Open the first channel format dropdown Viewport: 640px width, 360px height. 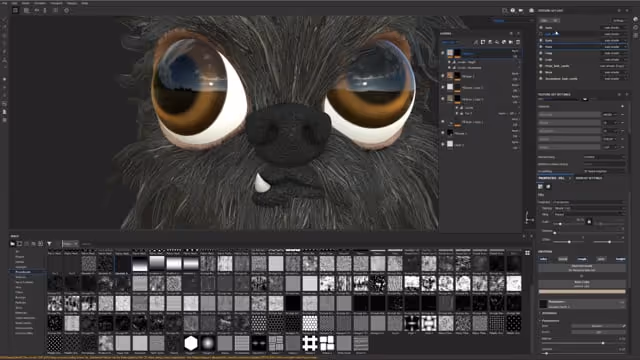click(x=612, y=28)
